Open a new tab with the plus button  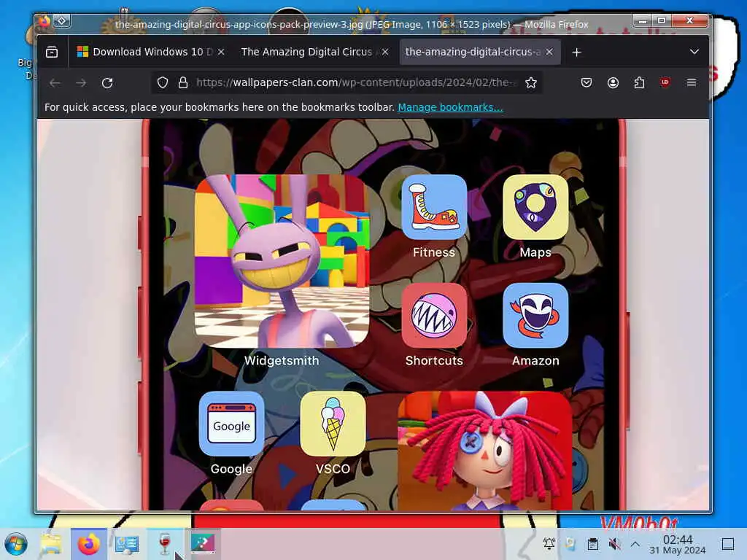[576, 52]
